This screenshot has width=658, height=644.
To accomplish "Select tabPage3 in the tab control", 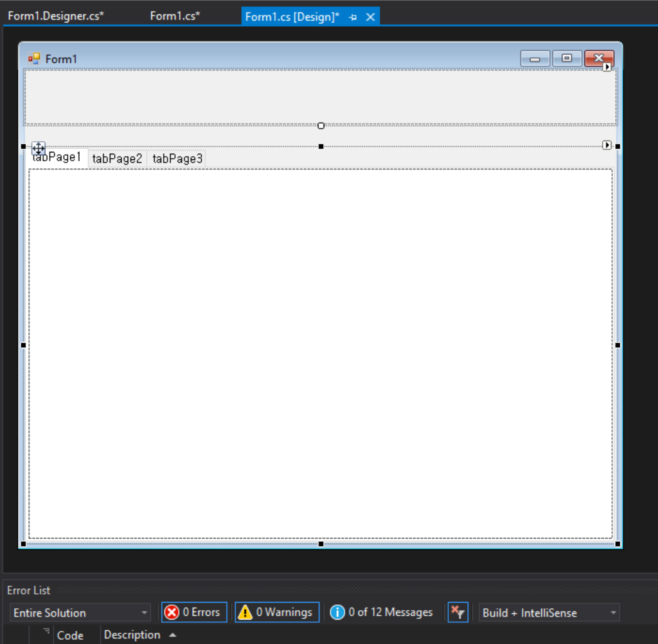I will (x=177, y=159).
